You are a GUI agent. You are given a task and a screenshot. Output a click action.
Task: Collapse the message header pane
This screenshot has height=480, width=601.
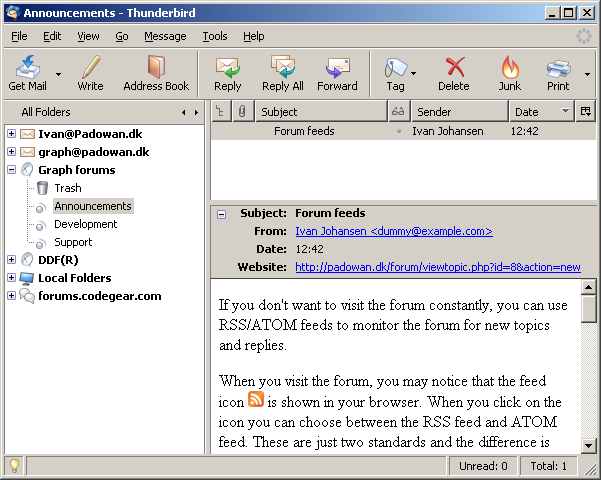pos(222,214)
